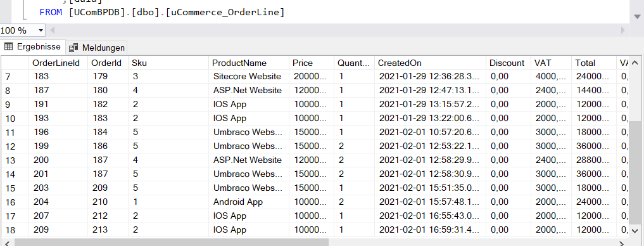Click OrderLineId cell 187
Image resolution: width=644 pixels, height=246 pixels.
pyautogui.click(x=58, y=91)
